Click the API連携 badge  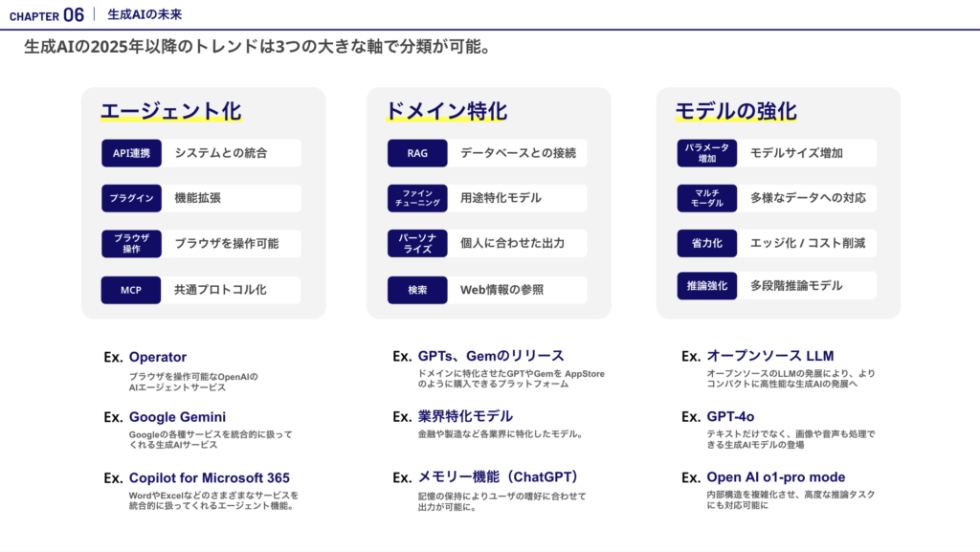131,153
